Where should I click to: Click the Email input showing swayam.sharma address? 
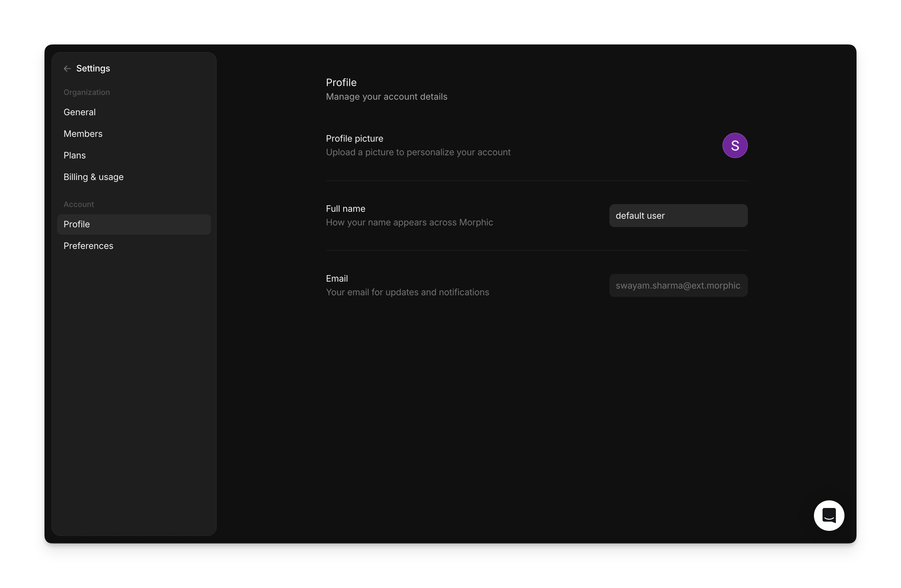678,285
